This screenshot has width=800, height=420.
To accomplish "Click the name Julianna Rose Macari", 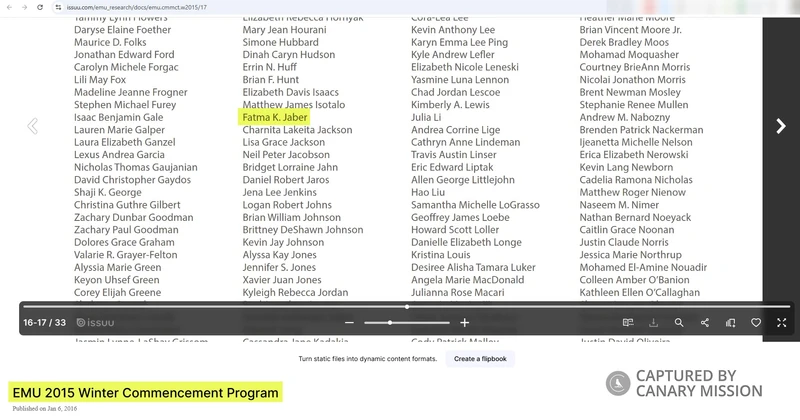I will point(457,293).
